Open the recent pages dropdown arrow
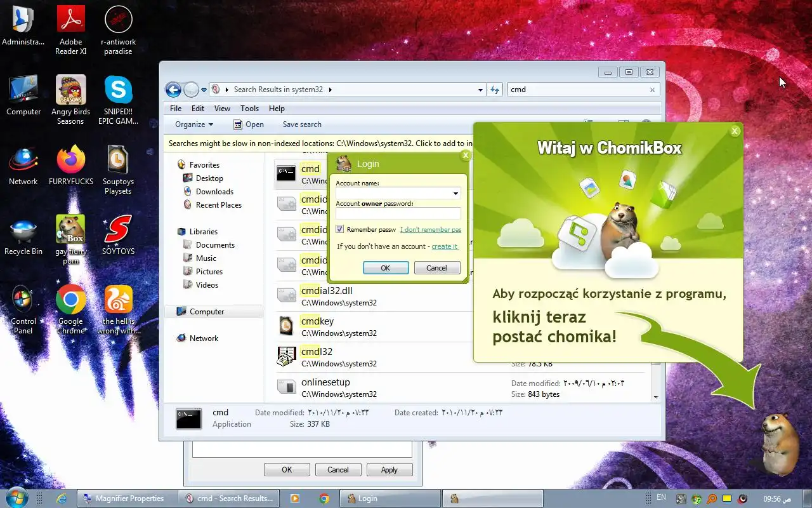The width and height of the screenshot is (812, 508). pyautogui.click(x=204, y=90)
